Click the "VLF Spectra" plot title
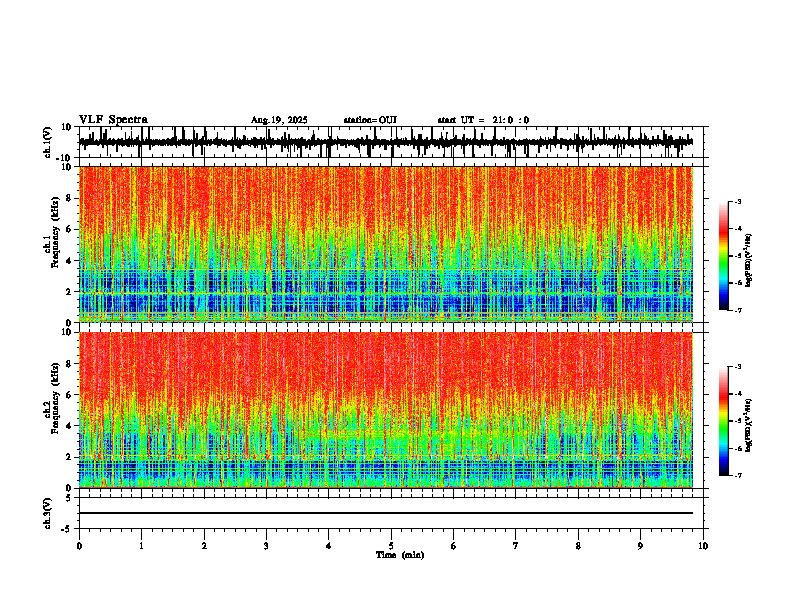This screenshot has height=612, width=792. coord(113,120)
